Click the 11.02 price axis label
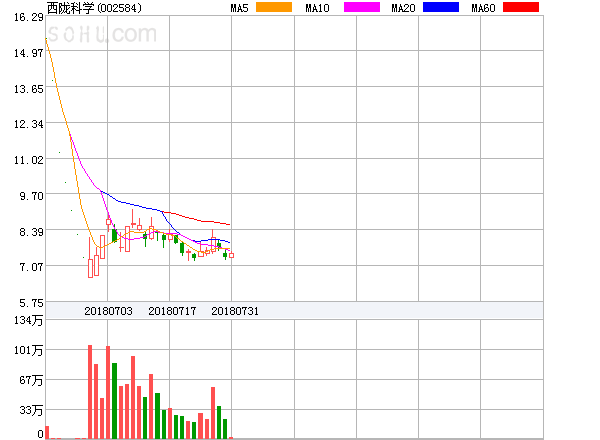 (29, 160)
